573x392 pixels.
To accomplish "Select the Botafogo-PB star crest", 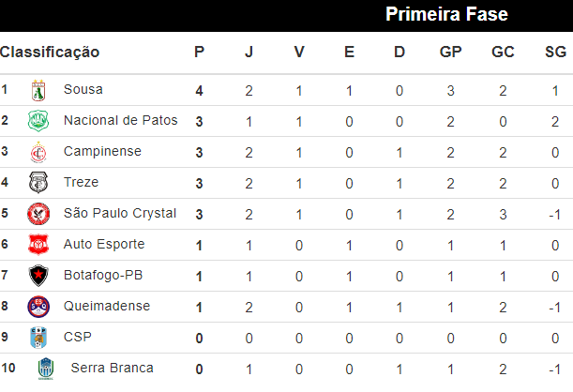I will tap(38, 276).
